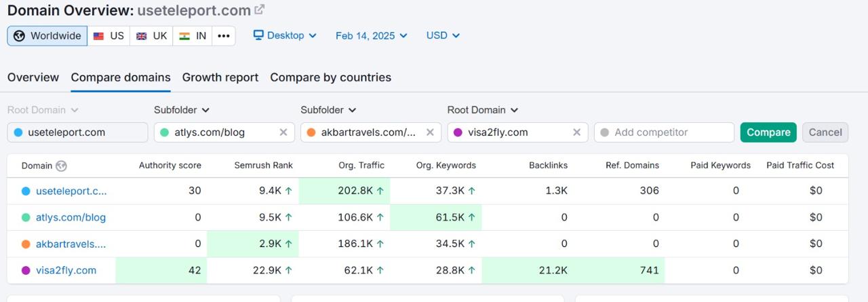Open the Subfolder dropdown above atlys.com/blog

pos(182,110)
